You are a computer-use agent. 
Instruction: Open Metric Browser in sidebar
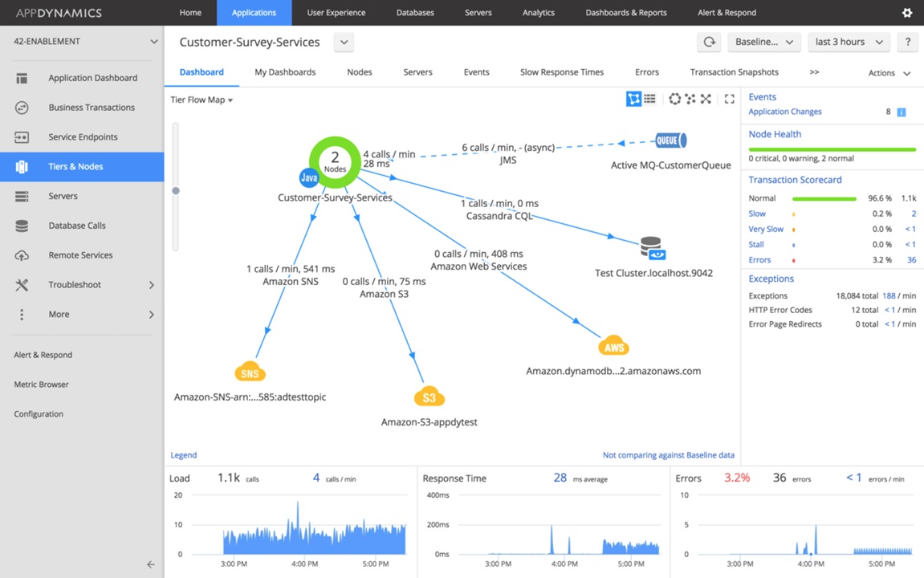tap(41, 385)
